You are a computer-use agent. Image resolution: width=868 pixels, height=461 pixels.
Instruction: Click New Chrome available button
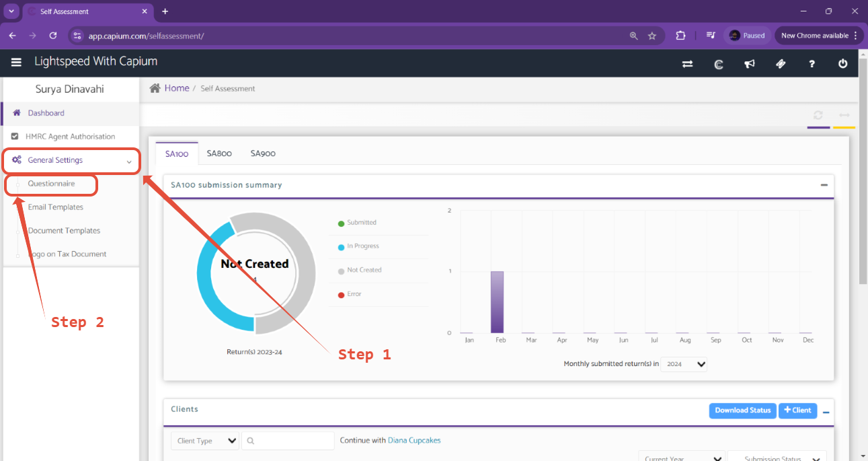click(x=819, y=36)
